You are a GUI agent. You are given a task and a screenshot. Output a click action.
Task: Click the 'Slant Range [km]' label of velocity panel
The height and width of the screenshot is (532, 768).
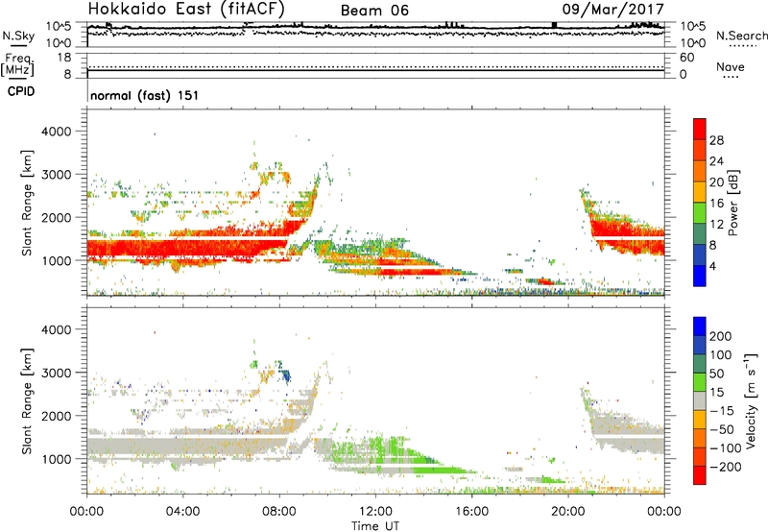coord(27,401)
